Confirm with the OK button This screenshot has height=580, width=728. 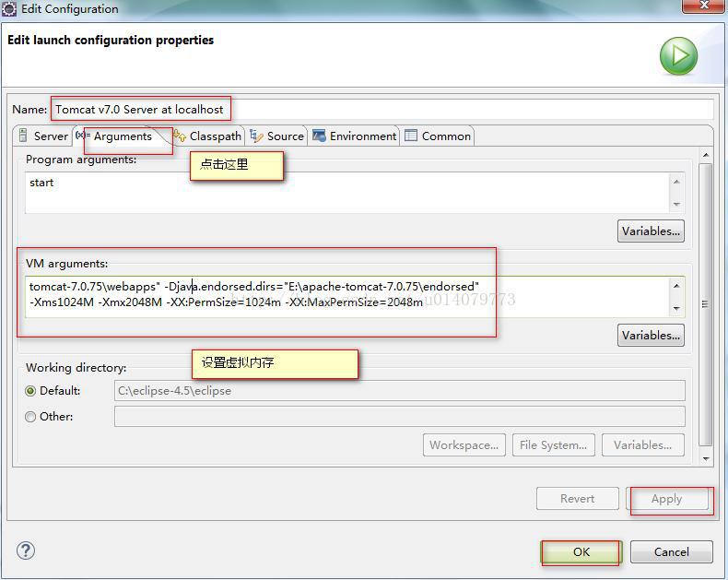click(x=581, y=551)
